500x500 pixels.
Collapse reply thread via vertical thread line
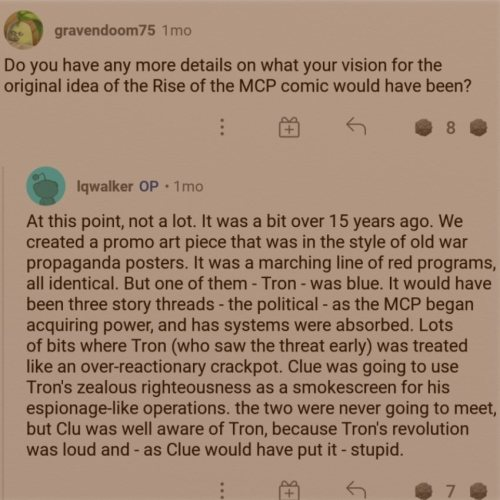click(x=3, y=333)
